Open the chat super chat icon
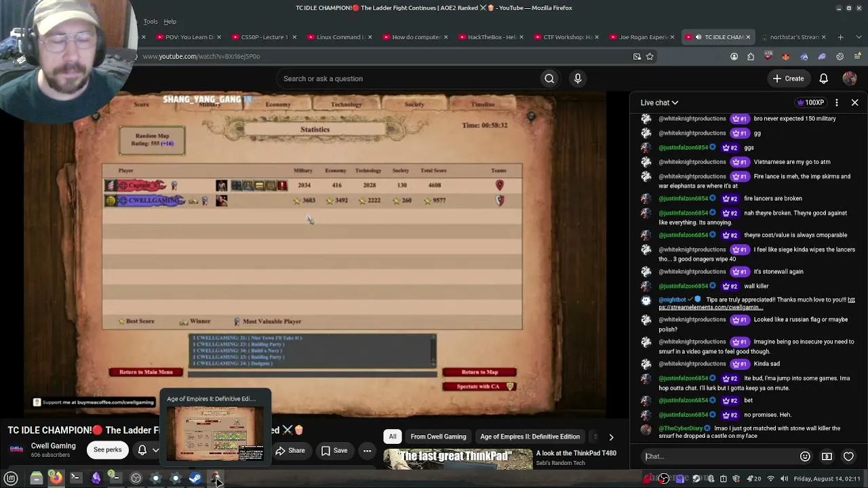This screenshot has height=488, width=868. (x=827, y=456)
